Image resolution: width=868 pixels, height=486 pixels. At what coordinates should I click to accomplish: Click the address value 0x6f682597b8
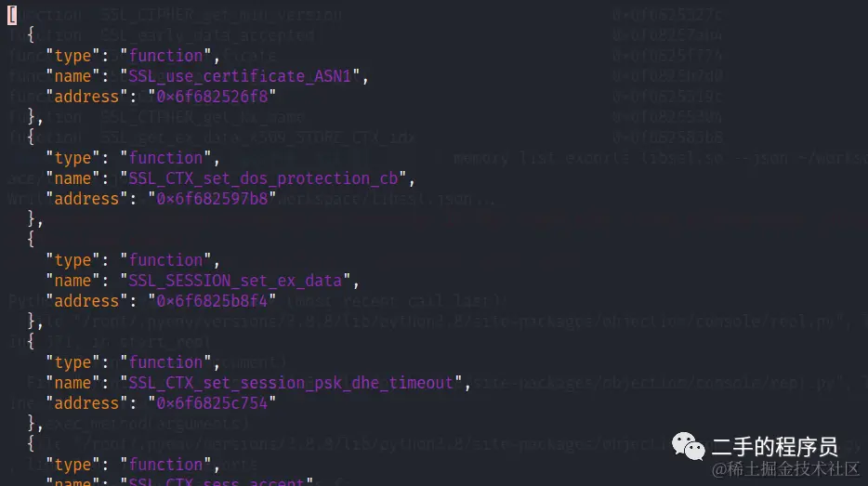212,199
